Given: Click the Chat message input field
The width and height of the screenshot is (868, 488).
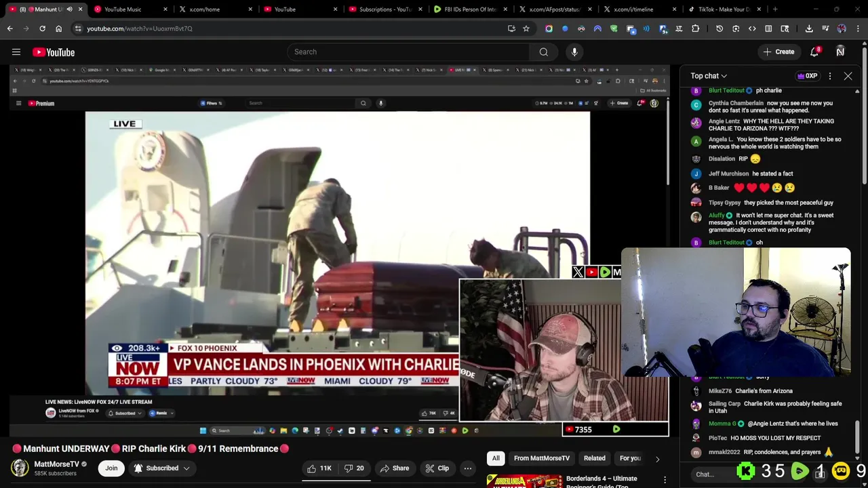Looking at the screenshot, I should pos(711,474).
